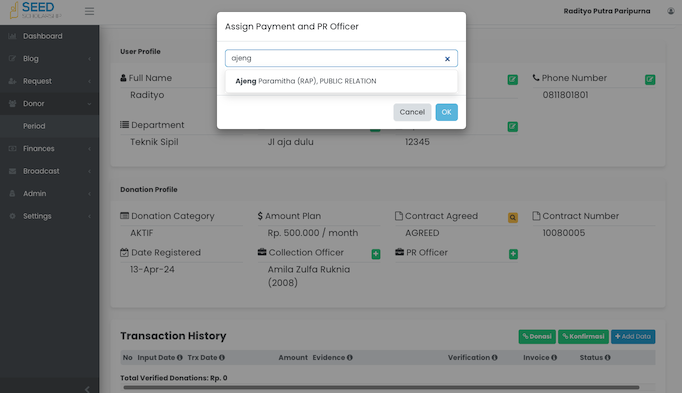
Task: Click Broadcast sidebar envelope icon
Action: [x=12, y=171]
